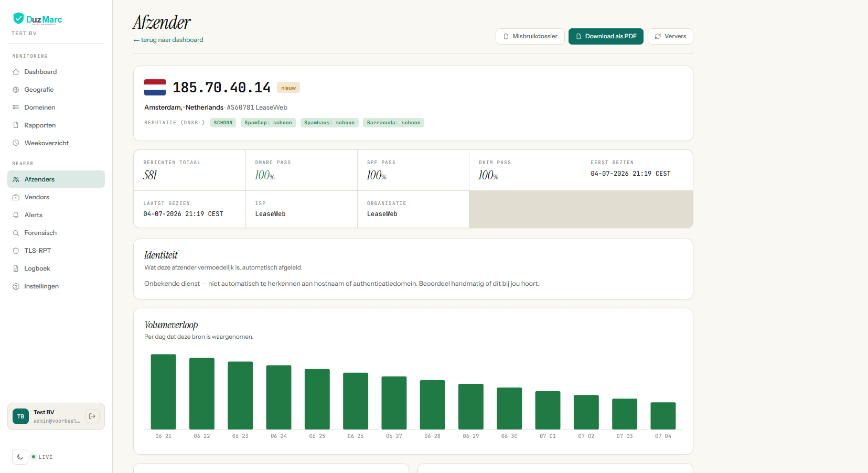
Task: Click Download als PDF button
Action: pos(606,36)
